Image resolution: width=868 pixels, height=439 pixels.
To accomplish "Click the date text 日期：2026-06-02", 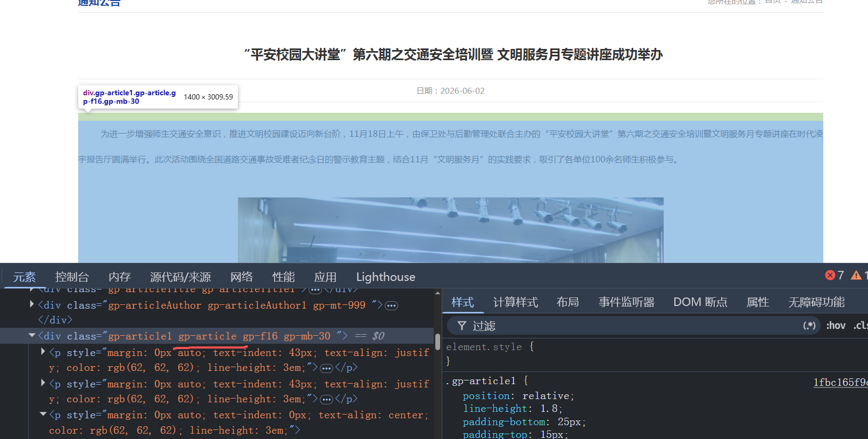I will 451,91.
